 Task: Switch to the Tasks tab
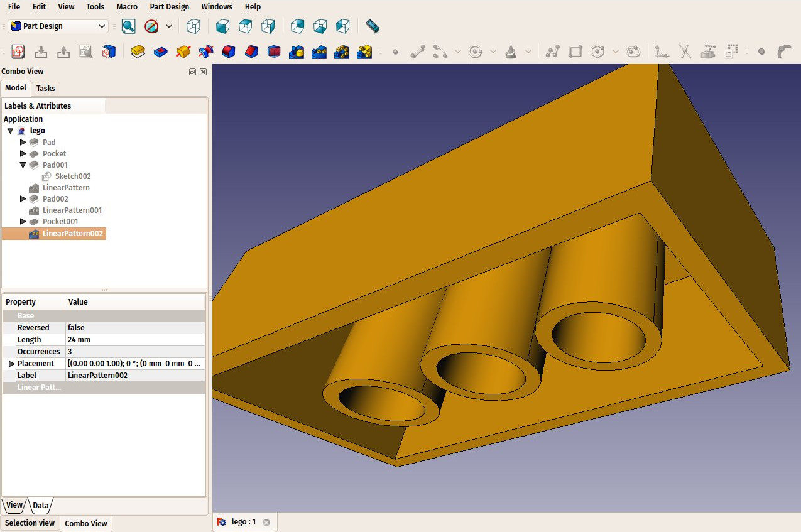tap(46, 89)
